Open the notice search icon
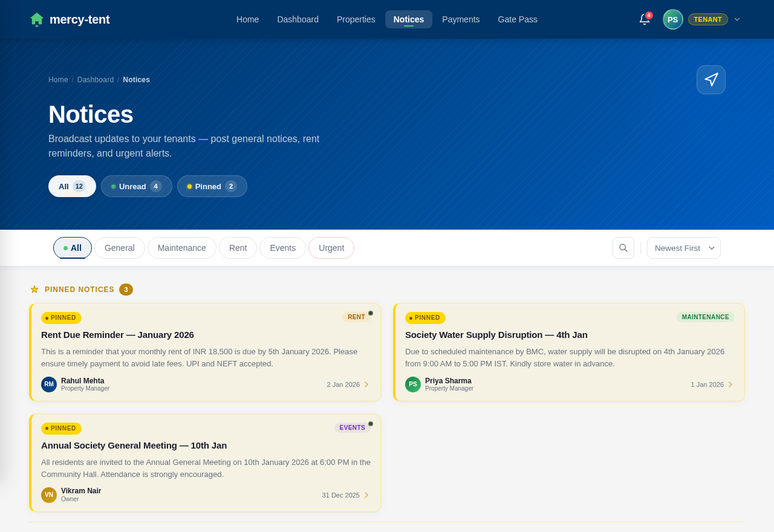This screenshot has width=774, height=532. click(x=623, y=248)
